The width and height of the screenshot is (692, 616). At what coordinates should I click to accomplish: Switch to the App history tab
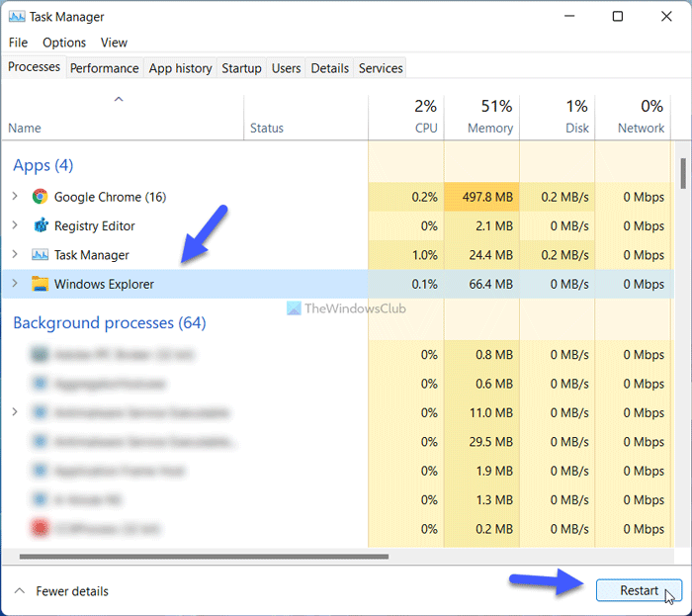[x=180, y=68]
